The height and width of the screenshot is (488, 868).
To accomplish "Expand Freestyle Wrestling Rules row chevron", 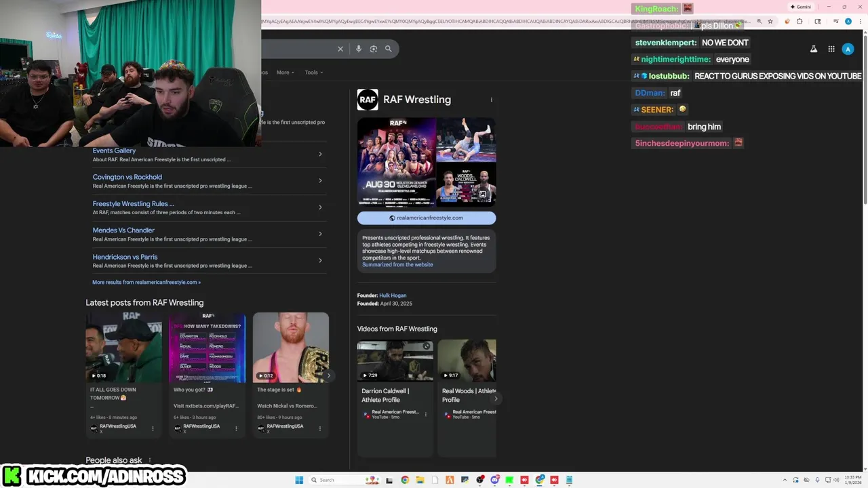I will pyautogui.click(x=320, y=207).
